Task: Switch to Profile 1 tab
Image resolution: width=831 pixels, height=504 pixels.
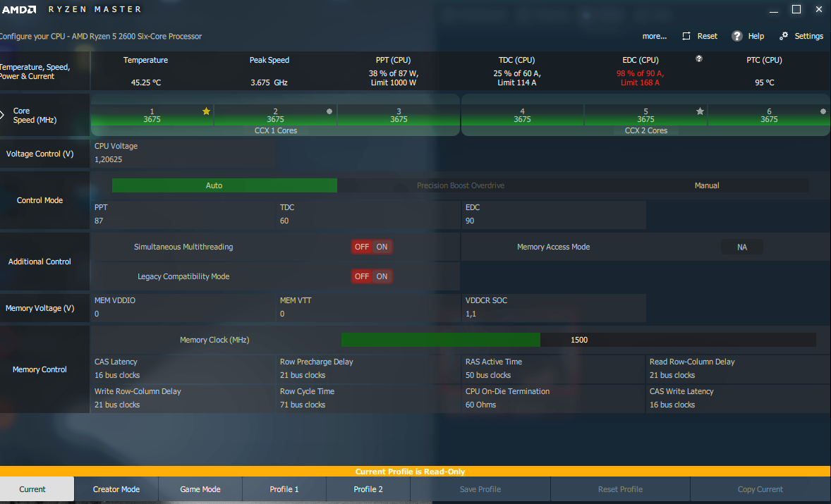Action: click(x=284, y=489)
